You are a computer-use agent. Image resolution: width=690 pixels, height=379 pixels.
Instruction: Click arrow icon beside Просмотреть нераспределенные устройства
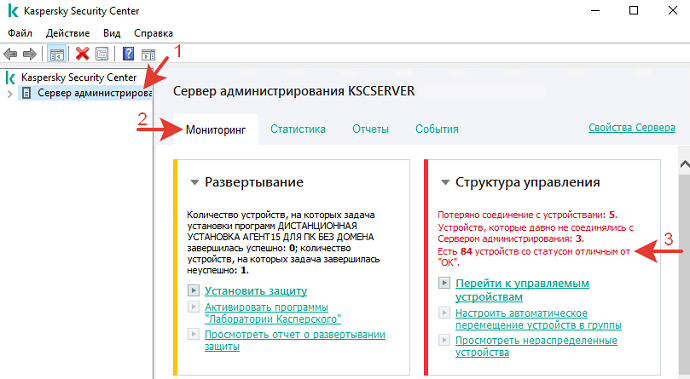point(444,340)
